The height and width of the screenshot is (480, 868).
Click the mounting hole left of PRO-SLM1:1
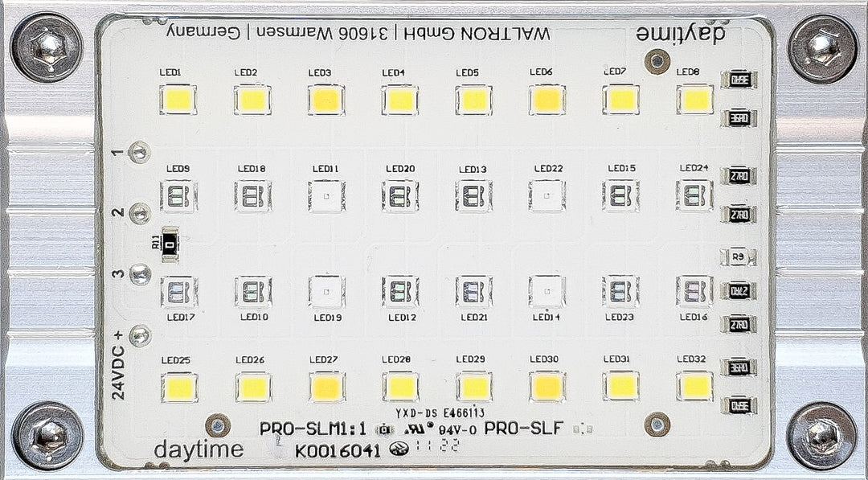pos(218,425)
